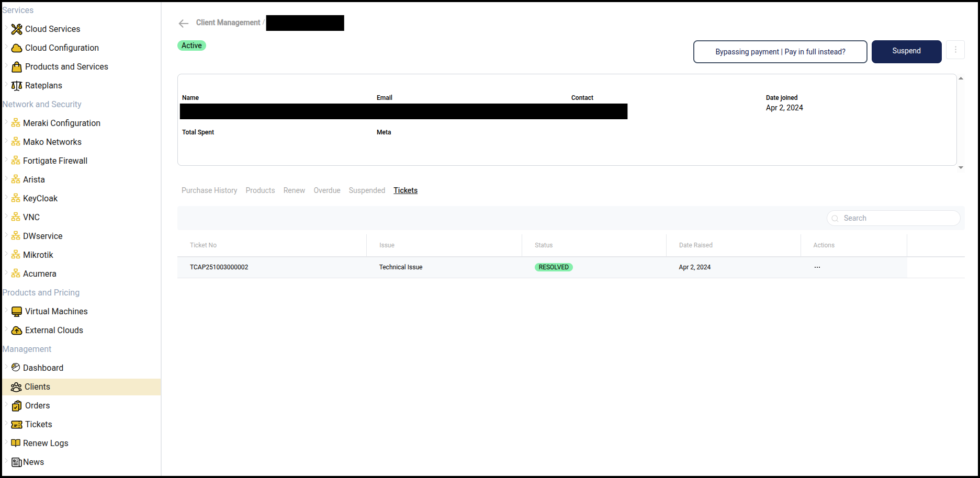Expand the Meraki Configuration chevron
This screenshot has width=980, height=478.
(6, 122)
